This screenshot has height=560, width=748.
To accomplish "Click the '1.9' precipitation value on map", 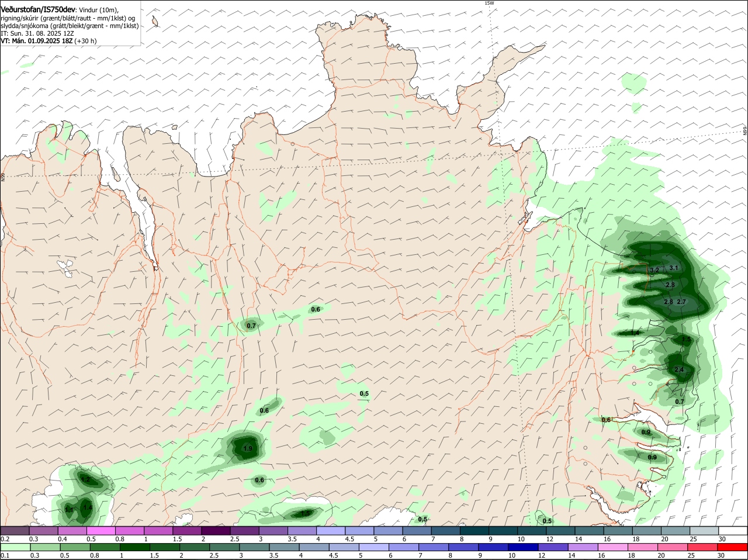I will pyautogui.click(x=247, y=449).
